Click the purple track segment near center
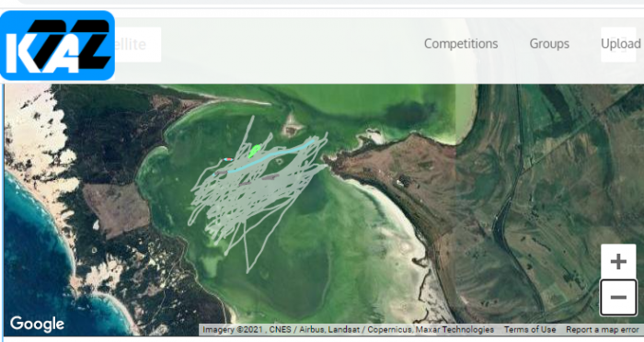Screen dimensions: 644x342 (x=270, y=177)
